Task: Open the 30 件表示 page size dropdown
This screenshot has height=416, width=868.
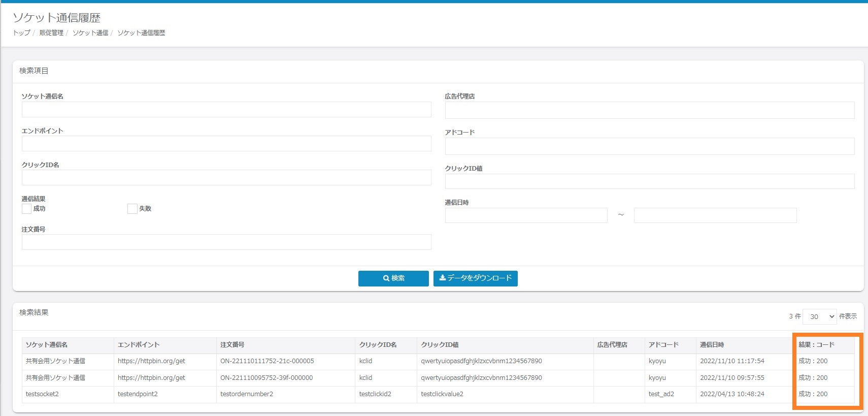Action: pos(819,316)
